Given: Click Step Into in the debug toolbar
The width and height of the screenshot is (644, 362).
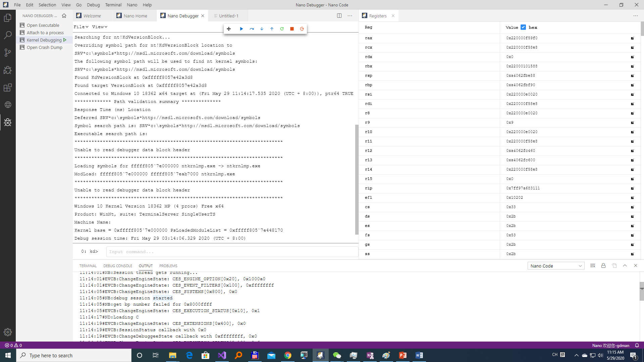Looking at the screenshot, I should (x=262, y=29).
